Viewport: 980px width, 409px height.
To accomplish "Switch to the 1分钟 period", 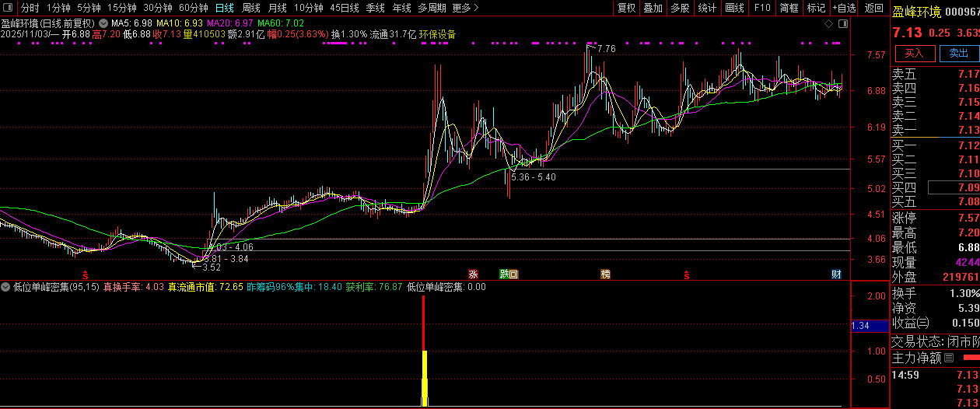I will 58,8.
